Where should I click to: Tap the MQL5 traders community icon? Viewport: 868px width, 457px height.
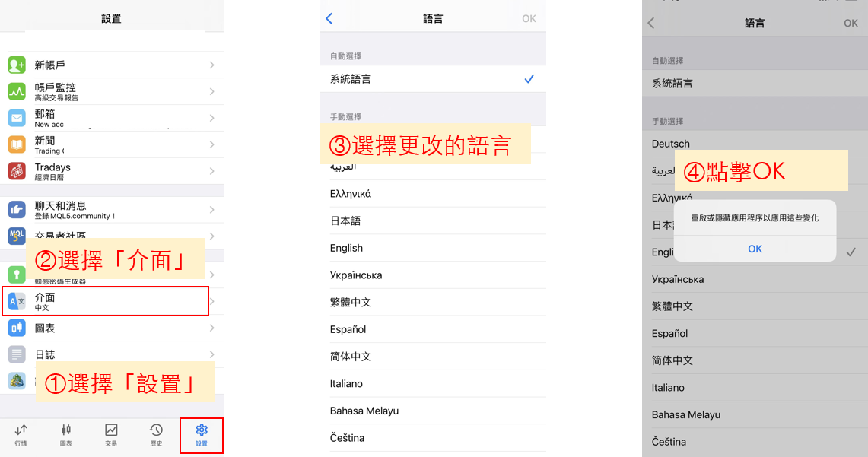[17, 236]
